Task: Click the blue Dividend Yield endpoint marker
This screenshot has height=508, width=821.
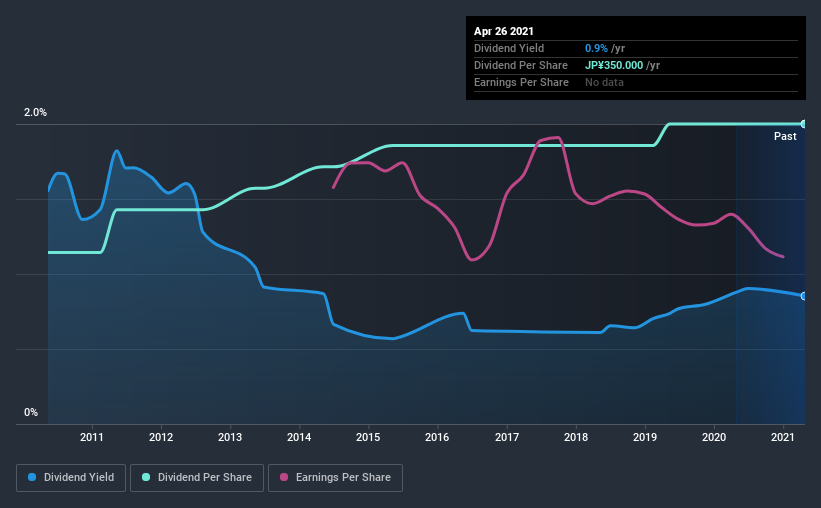Action: pyautogui.click(x=803, y=296)
